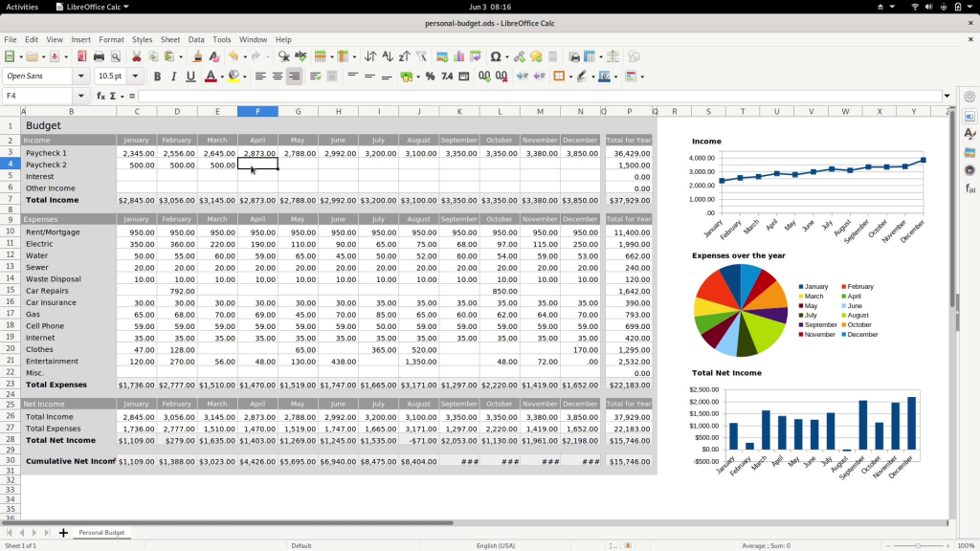Run the spelling checker
Viewport: 980px width, 551px height.
pos(300,57)
